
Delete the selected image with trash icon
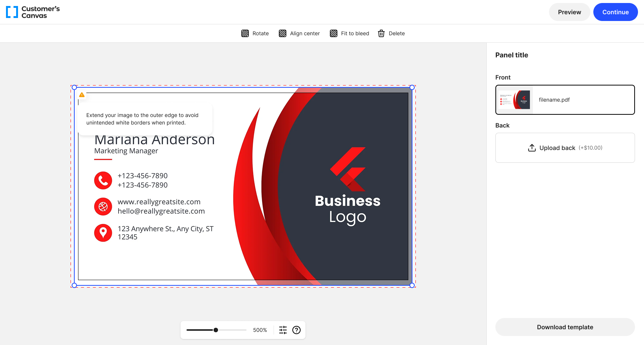coord(381,33)
